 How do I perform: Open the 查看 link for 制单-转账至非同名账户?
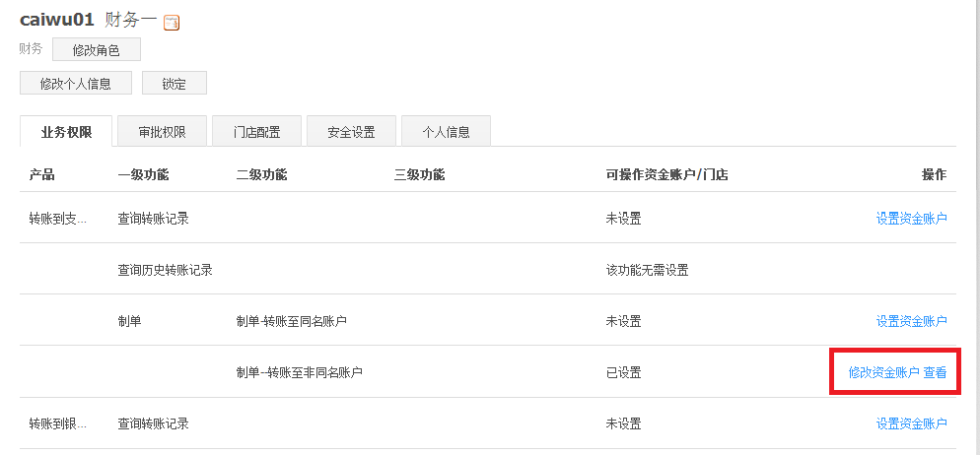coord(935,372)
